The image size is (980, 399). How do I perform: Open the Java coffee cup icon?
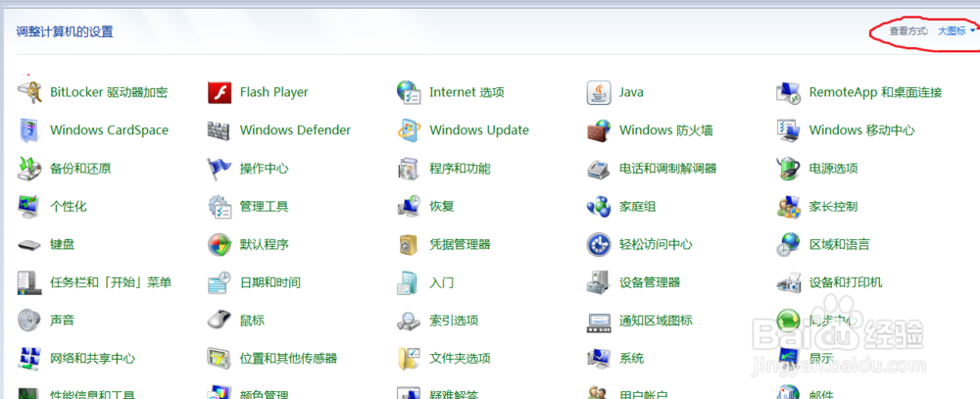(x=599, y=92)
